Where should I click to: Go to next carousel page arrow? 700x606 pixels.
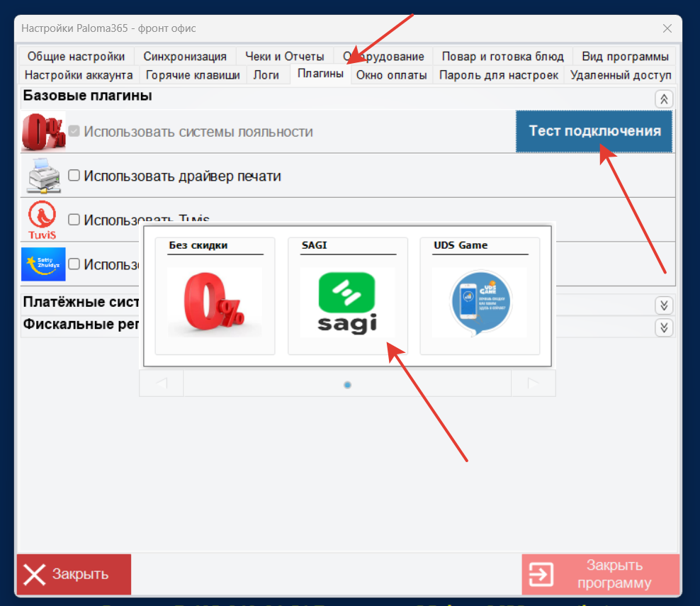(533, 383)
